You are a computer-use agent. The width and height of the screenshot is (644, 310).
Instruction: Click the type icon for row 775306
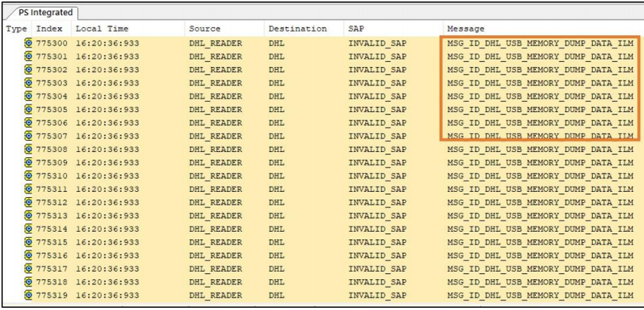coord(29,123)
